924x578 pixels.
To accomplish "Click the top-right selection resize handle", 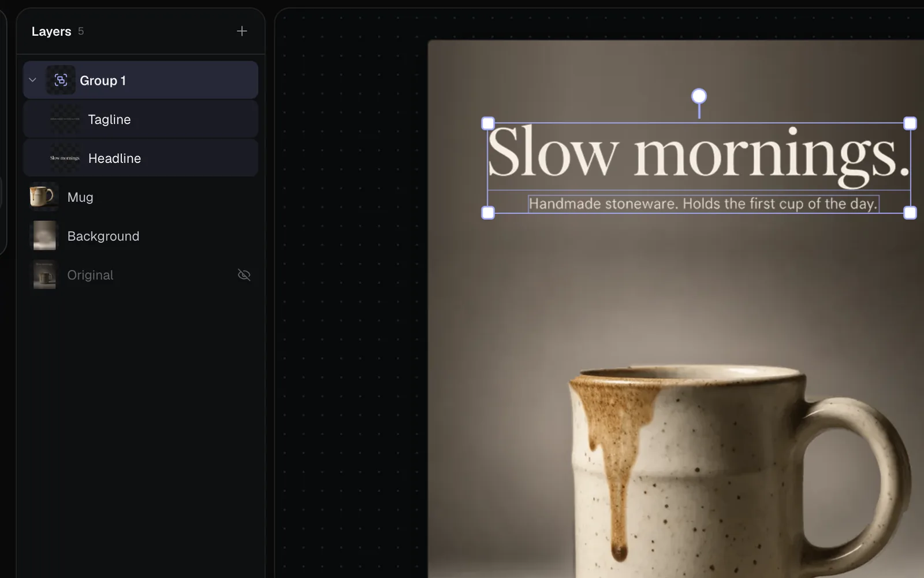I will pyautogui.click(x=910, y=123).
